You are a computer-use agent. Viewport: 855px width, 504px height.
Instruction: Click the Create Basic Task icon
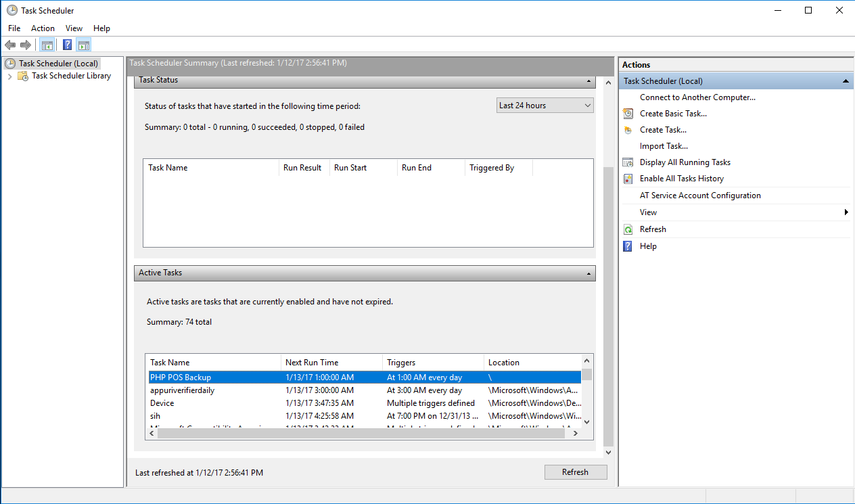pos(628,114)
